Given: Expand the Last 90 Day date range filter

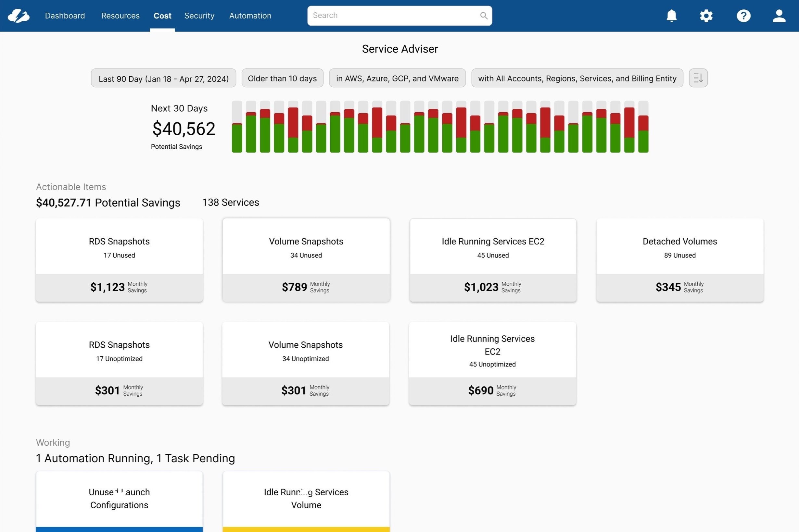Looking at the screenshot, I should point(163,78).
